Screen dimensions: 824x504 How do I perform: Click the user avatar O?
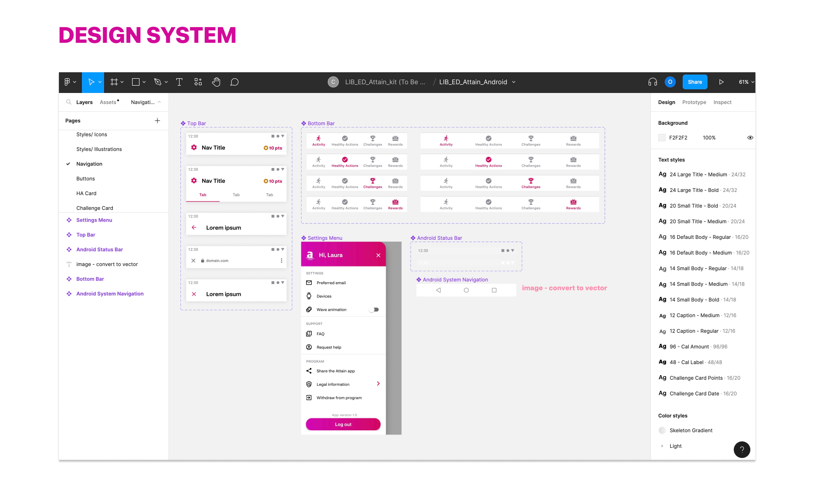coord(670,82)
